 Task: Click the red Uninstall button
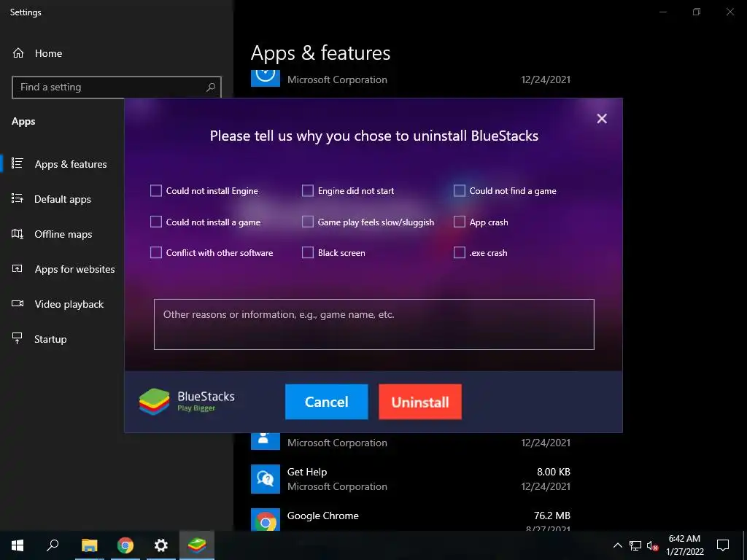pyautogui.click(x=420, y=402)
